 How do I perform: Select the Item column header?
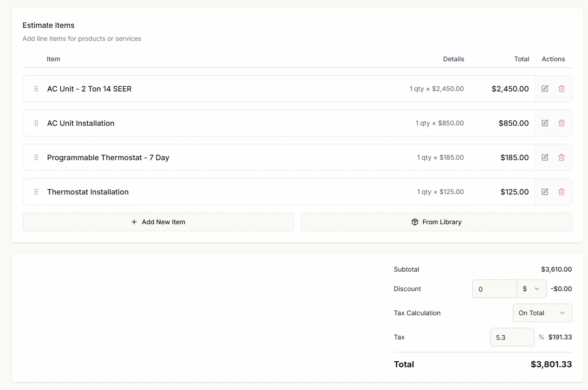[53, 59]
